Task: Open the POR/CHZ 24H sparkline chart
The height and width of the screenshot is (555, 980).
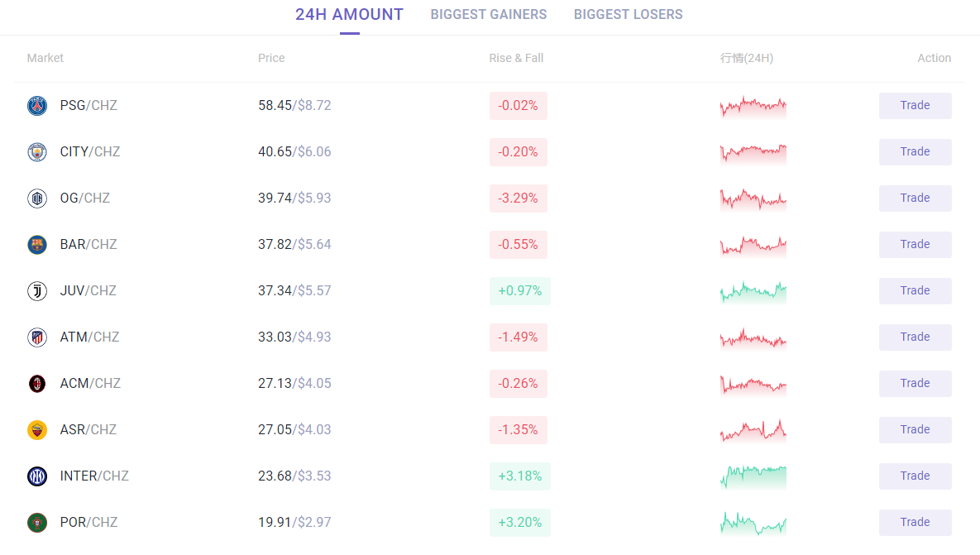Action: (x=753, y=523)
